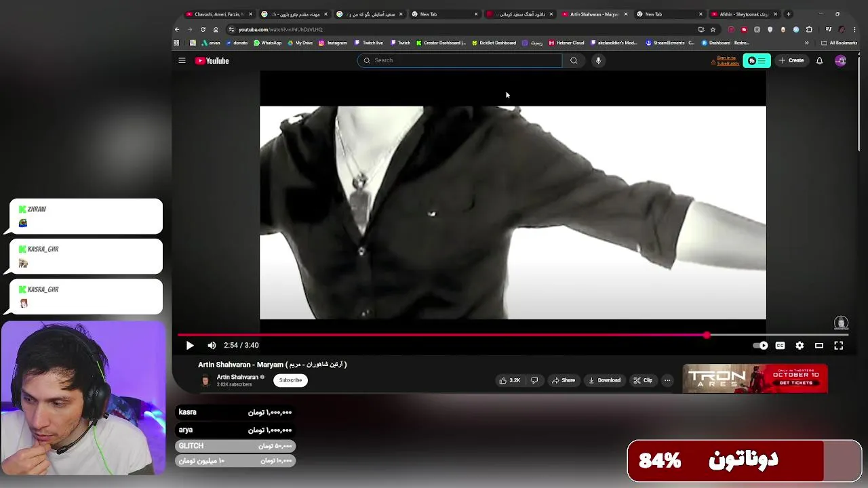Toggle closed captions in the player
This screenshot has width=868, height=488.
coord(780,346)
